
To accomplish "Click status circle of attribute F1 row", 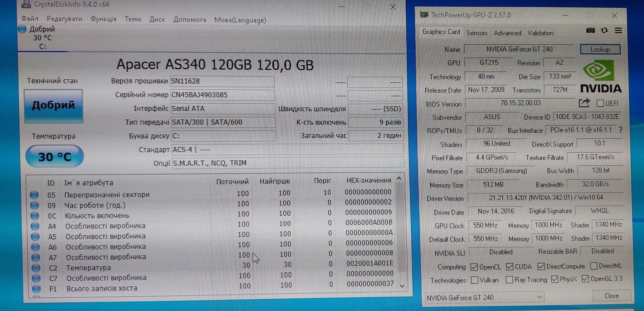I will click(36, 289).
